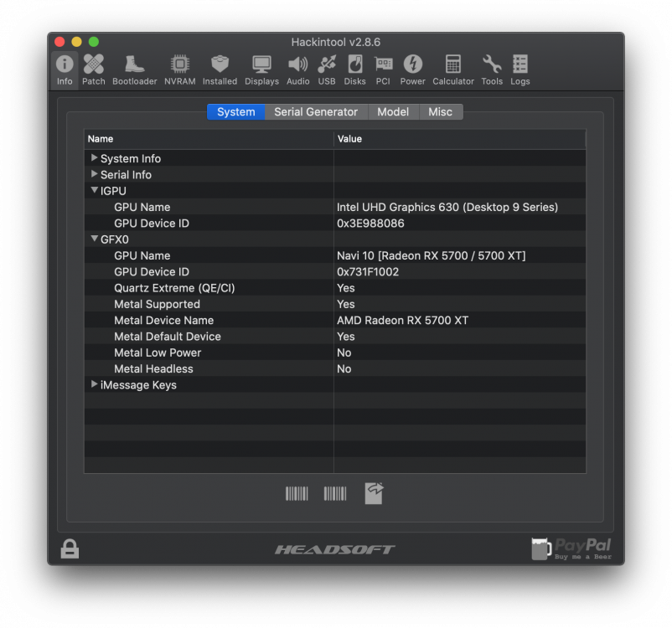Maximize the Hackintool window
Screen dimensions: 672x628
[94, 42]
